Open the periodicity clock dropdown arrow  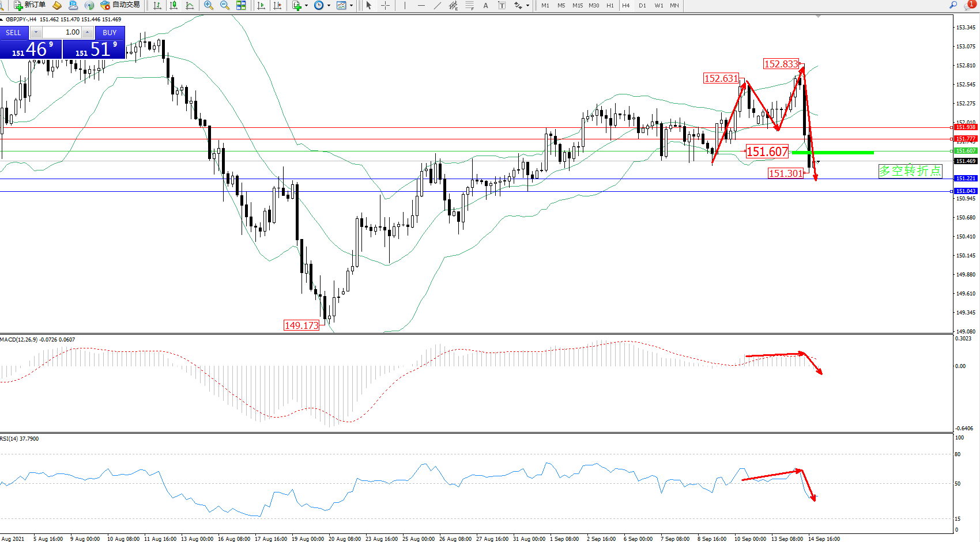tap(329, 6)
